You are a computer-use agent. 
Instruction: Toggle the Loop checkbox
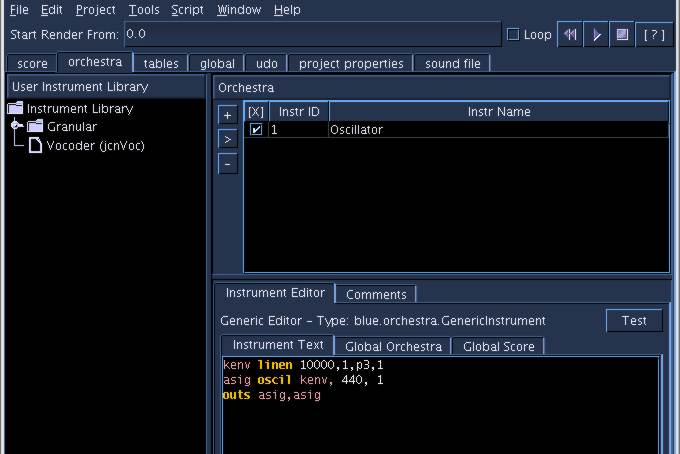pyautogui.click(x=514, y=35)
